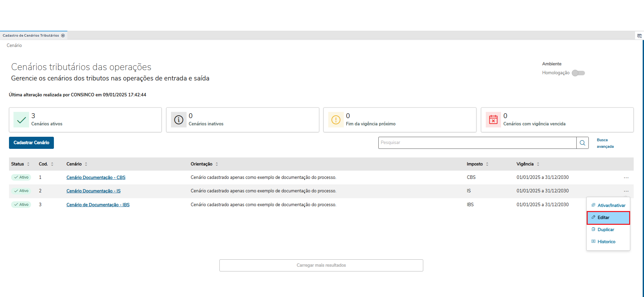
Task: Click the info icon for Cenários inativos
Action: coord(179,120)
